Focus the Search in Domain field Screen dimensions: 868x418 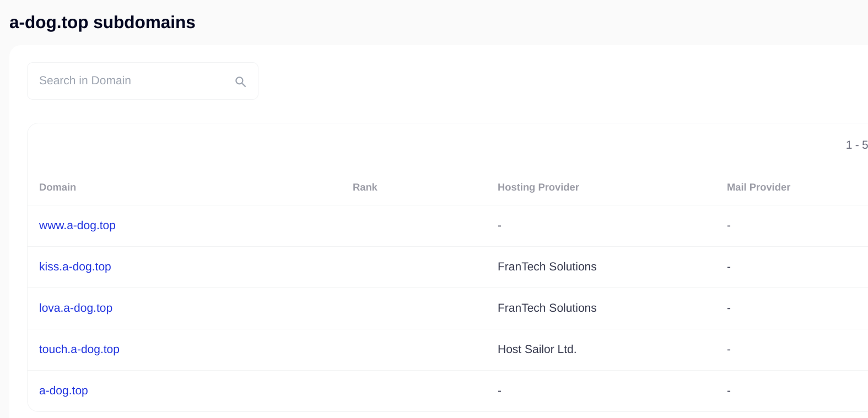pos(132,81)
